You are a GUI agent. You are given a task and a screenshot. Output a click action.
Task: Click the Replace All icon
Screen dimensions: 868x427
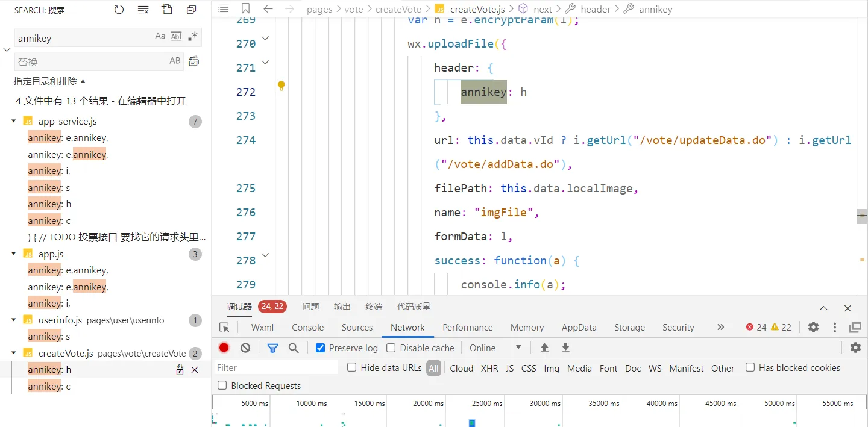[x=194, y=61]
